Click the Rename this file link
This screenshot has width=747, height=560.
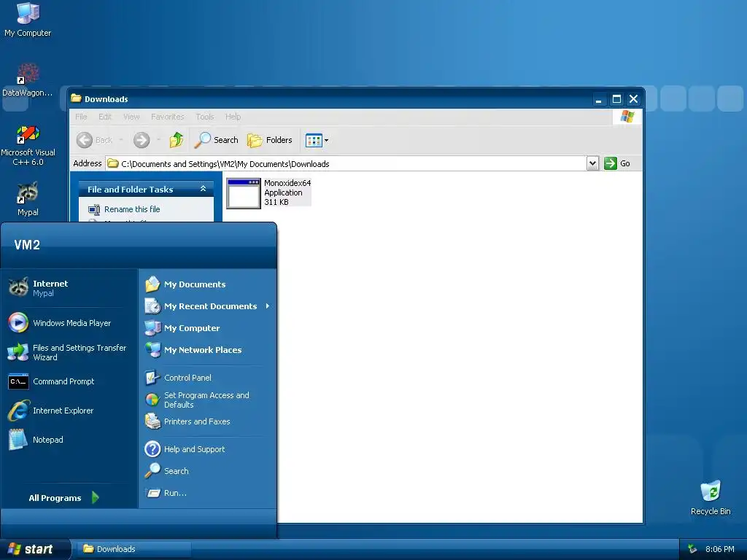(x=132, y=209)
